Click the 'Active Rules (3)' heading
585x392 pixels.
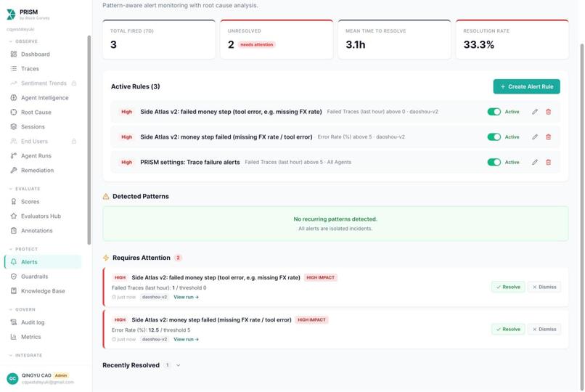(136, 86)
